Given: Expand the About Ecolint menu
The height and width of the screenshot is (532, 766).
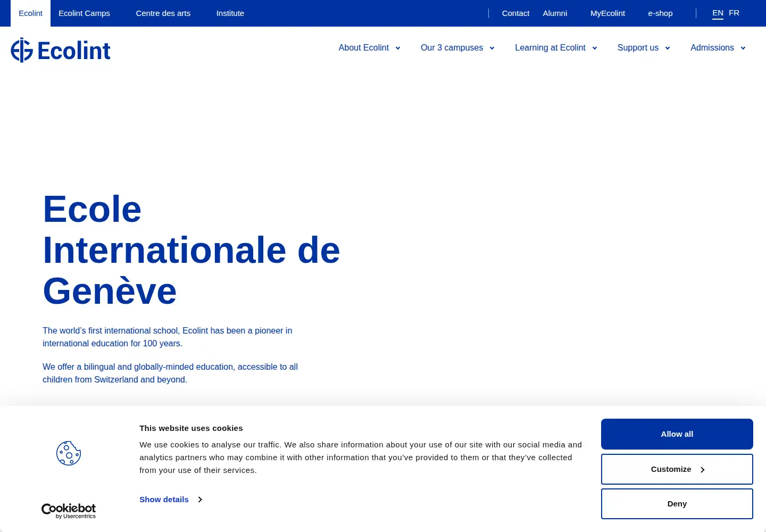Looking at the screenshot, I should pyautogui.click(x=369, y=48).
